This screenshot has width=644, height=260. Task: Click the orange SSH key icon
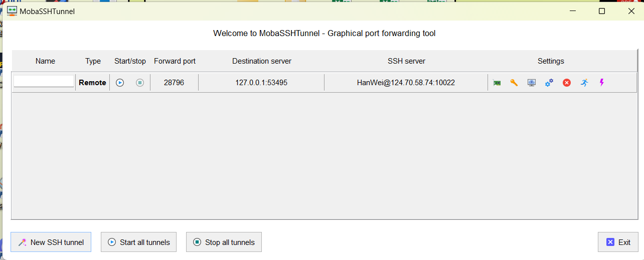514,83
